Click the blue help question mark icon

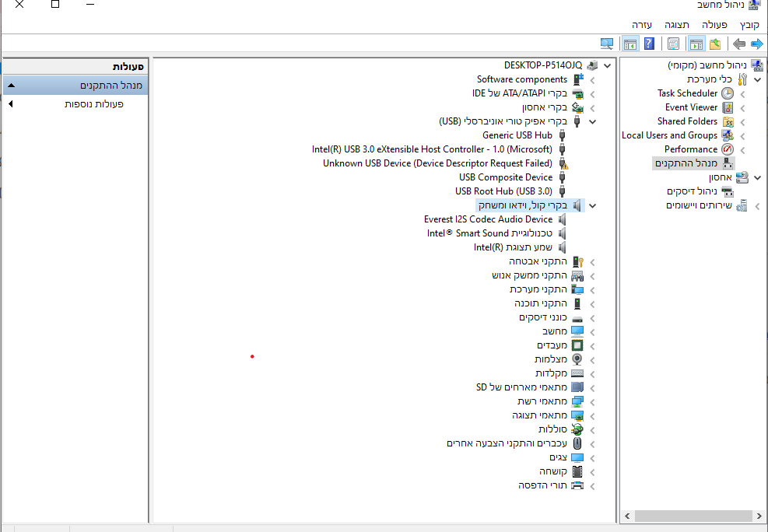click(649, 44)
